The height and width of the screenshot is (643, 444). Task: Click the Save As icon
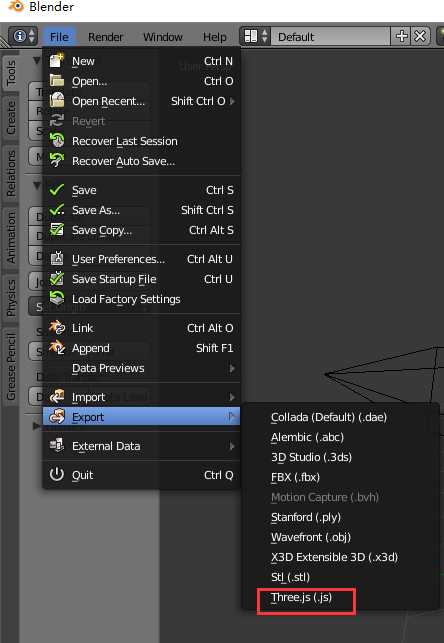pyautogui.click(x=57, y=210)
